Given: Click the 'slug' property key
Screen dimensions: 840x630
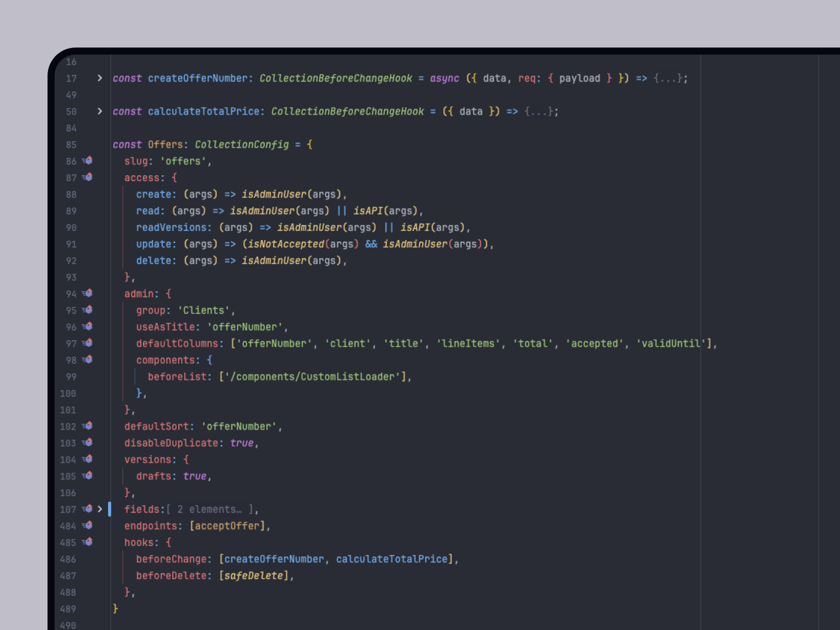Looking at the screenshot, I should coord(136,161).
